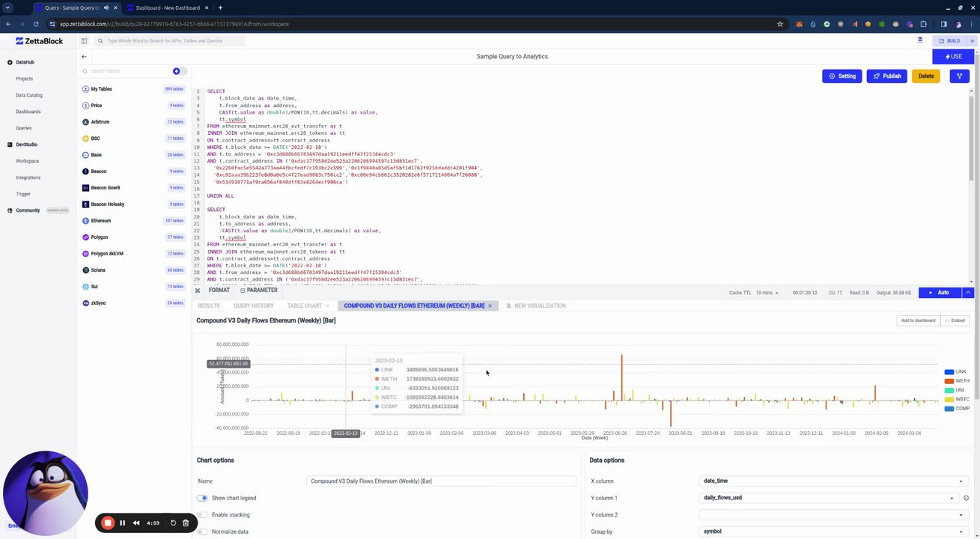
Task: Click the Solana chain icon
Action: (85, 270)
